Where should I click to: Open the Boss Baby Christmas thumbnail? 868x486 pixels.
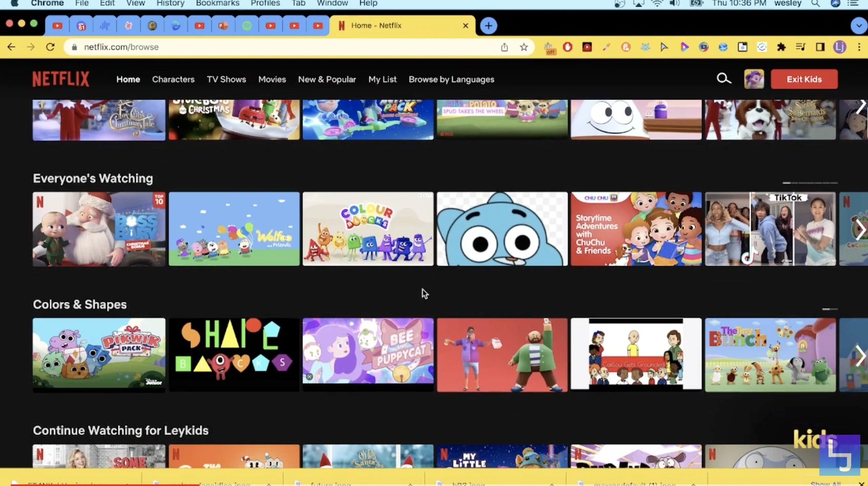click(98, 229)
